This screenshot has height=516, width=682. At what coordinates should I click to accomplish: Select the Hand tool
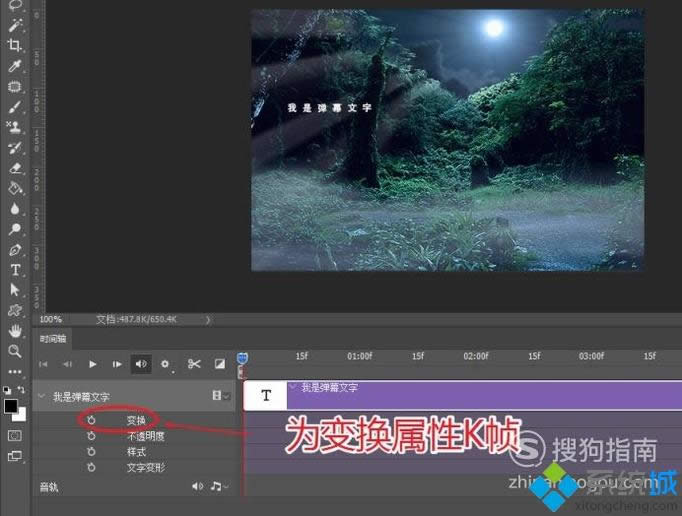(x=15, y=331)
